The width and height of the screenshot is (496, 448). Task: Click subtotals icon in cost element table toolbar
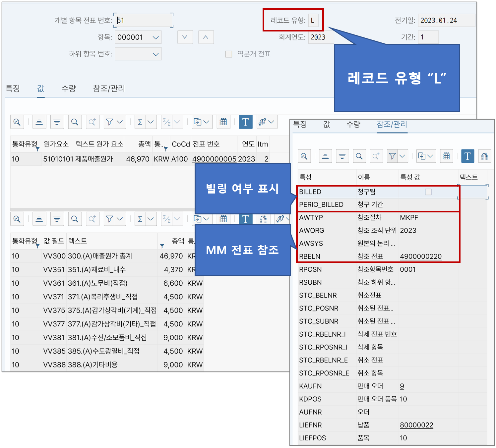(167, 122)
